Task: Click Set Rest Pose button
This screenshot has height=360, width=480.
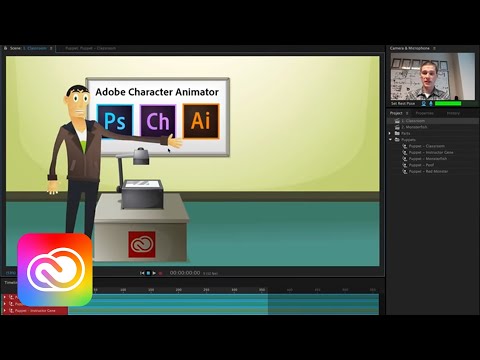Action: [x=403, y=104]
